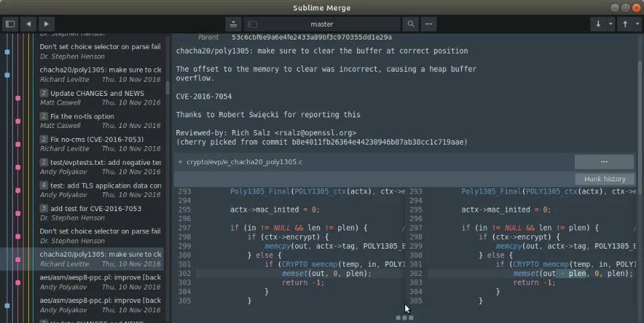This screenshot has width=644, height=323.
Task: Open the push options dropdown arrow
Action: [x=637, y=24]
